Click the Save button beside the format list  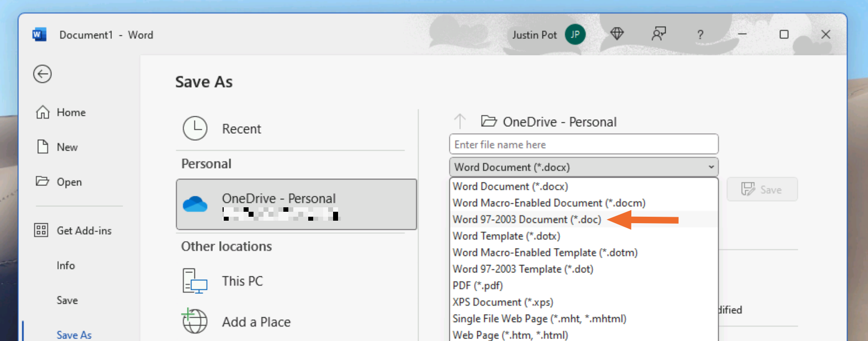tap(762, 189)
